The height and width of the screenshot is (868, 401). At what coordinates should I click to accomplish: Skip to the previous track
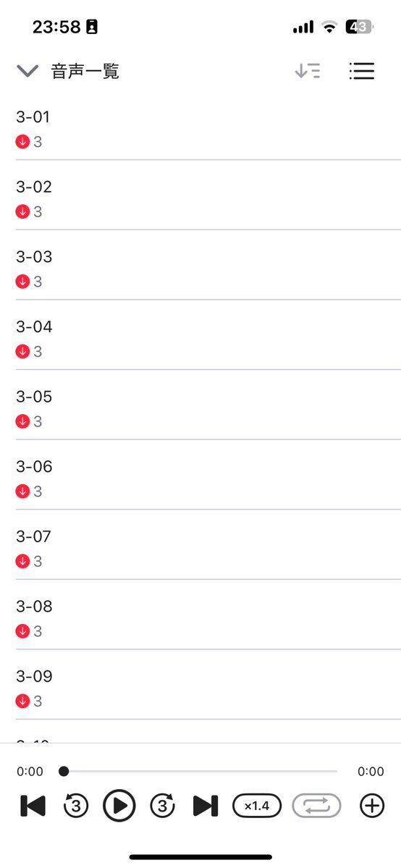(33, 806)
